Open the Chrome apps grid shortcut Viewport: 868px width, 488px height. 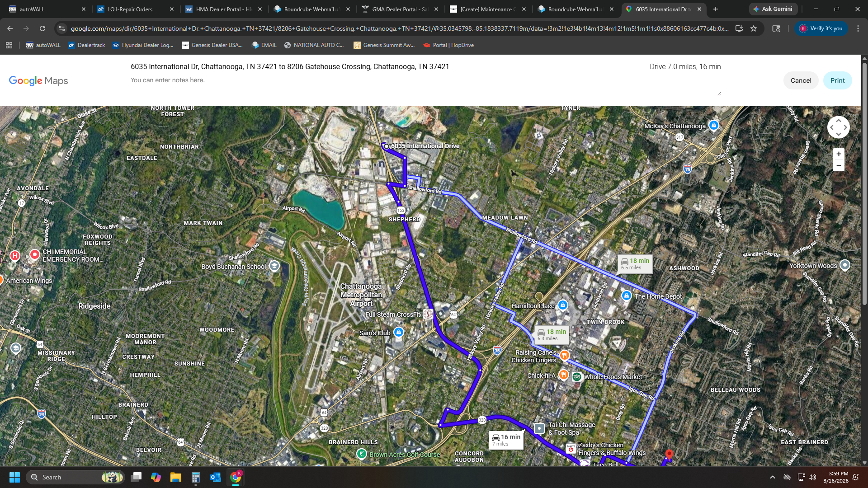tap(9, 45)
